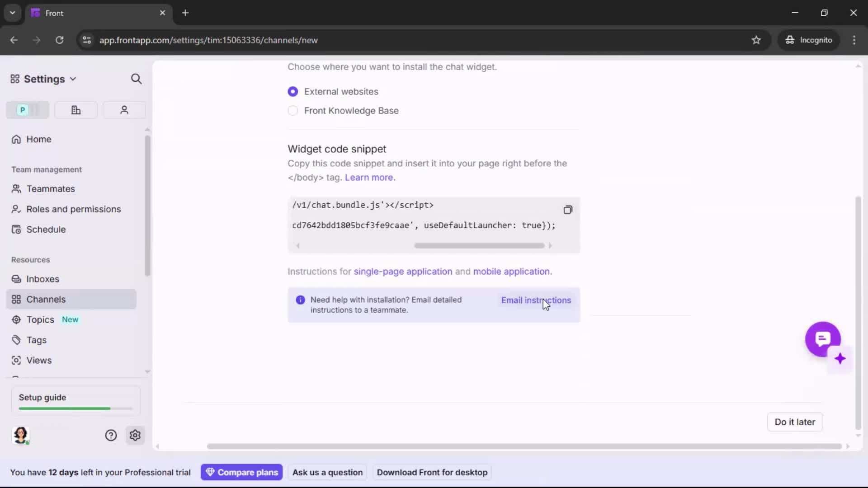The height and width of the screenshot is (488, 868).
Task: Open the help question-mark icon
Action: 111,435
